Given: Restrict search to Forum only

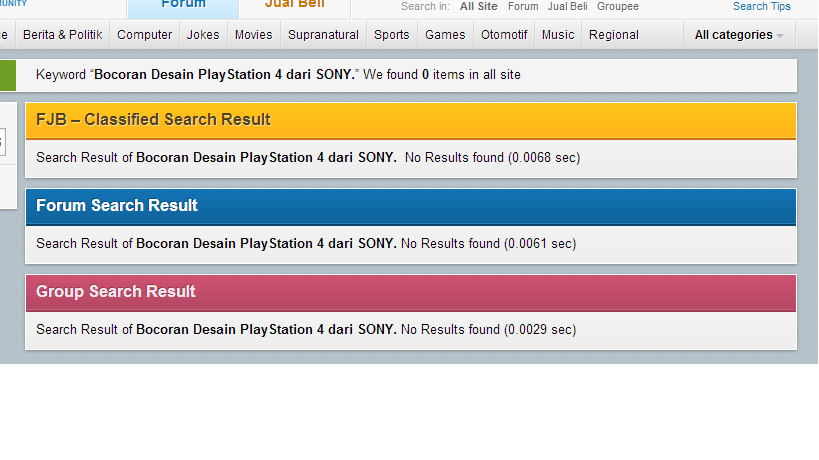Looking at the screenshot, I should 523,7.
